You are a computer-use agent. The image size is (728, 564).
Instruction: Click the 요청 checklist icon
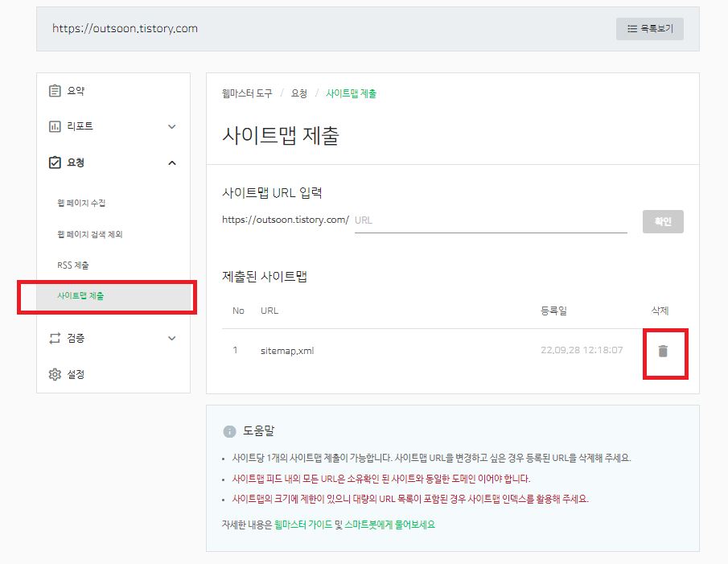[x=55, y=163]
